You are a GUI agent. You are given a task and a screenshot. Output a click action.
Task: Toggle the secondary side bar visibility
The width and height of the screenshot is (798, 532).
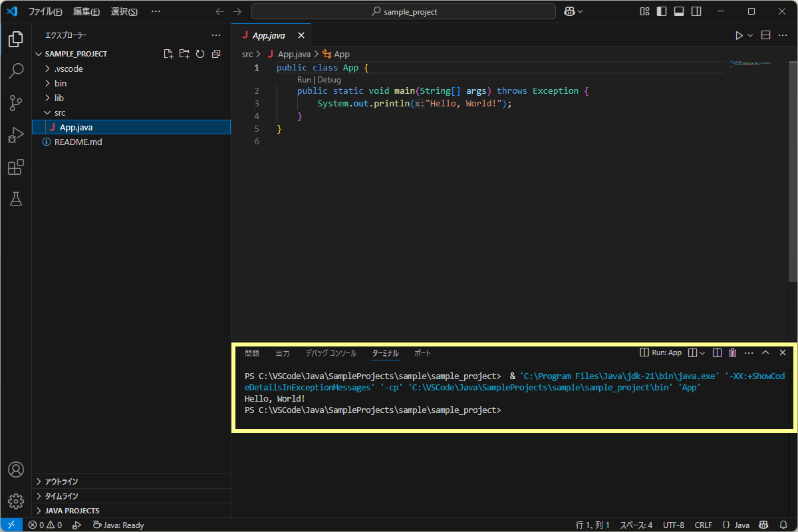(x=695, y=11)
